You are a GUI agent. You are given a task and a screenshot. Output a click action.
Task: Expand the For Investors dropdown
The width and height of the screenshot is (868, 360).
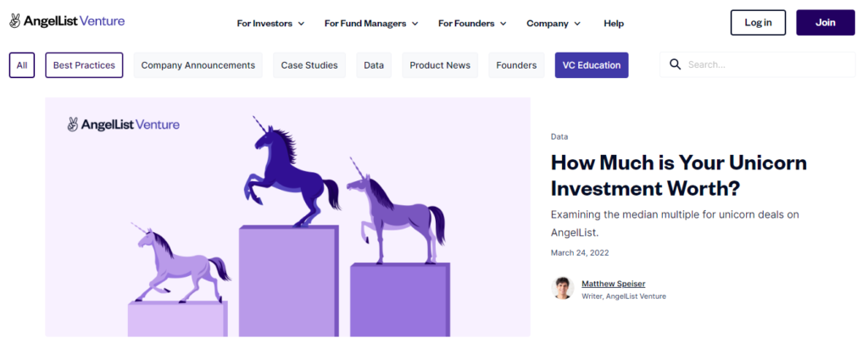point(270,23)
